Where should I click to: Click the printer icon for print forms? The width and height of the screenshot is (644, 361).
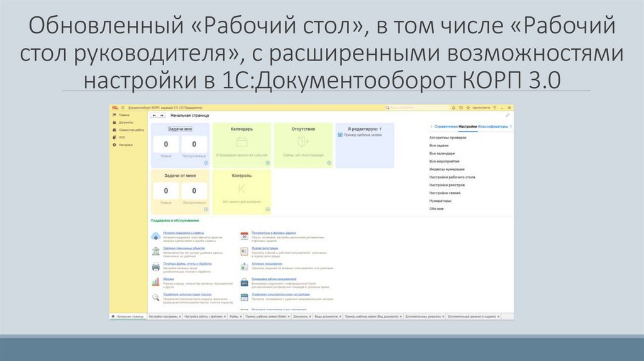tap(156, 267)
